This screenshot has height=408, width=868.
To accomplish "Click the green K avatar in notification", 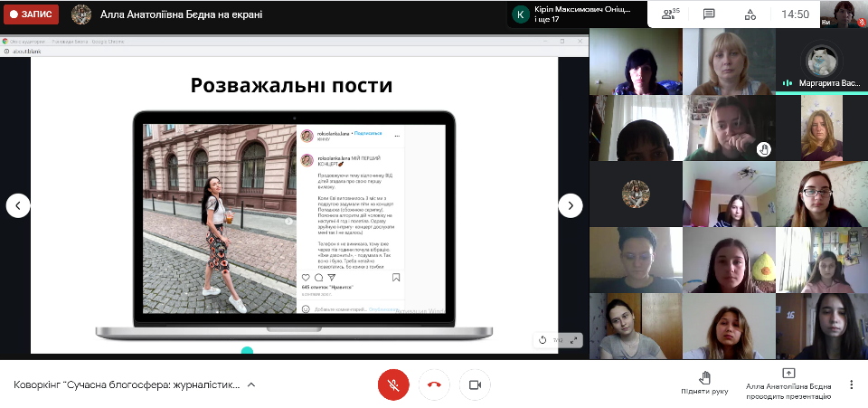I will pos(521,14).
